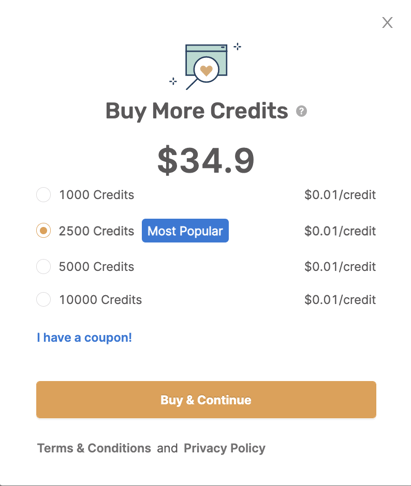The width and height of the screenshot is (411, 486).
Task: Click price per credit for 10000 Credits
Action: click(340, 300)
